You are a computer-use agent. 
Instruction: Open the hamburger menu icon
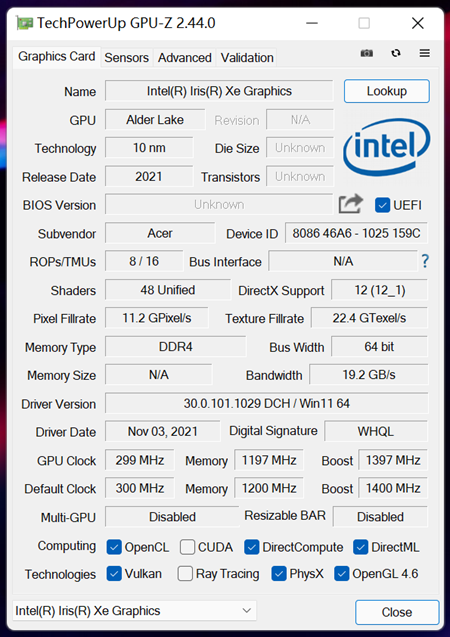coord(425,53)
